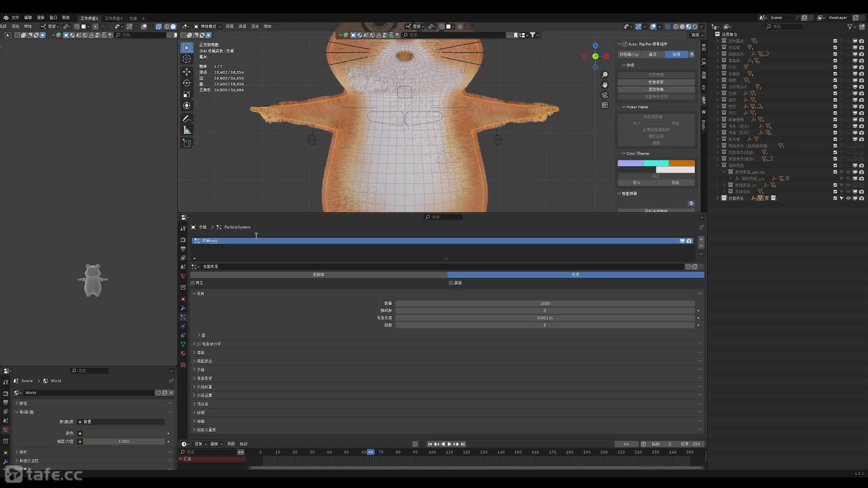
Task: Enable the 再生 checkbox
Action: click(x=193, y=283)
